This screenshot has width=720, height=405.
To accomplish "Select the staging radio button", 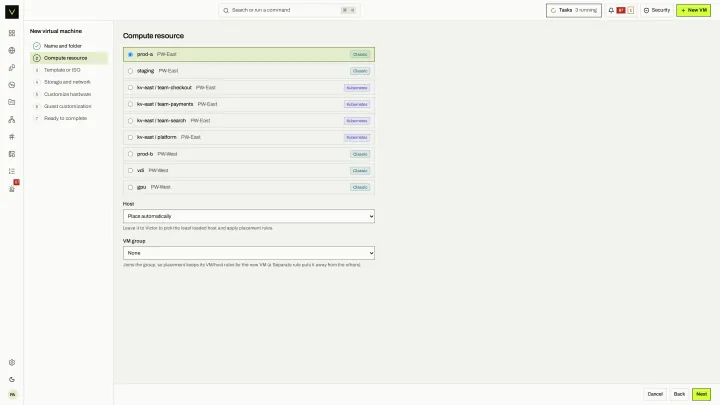I will click(130, 71).
